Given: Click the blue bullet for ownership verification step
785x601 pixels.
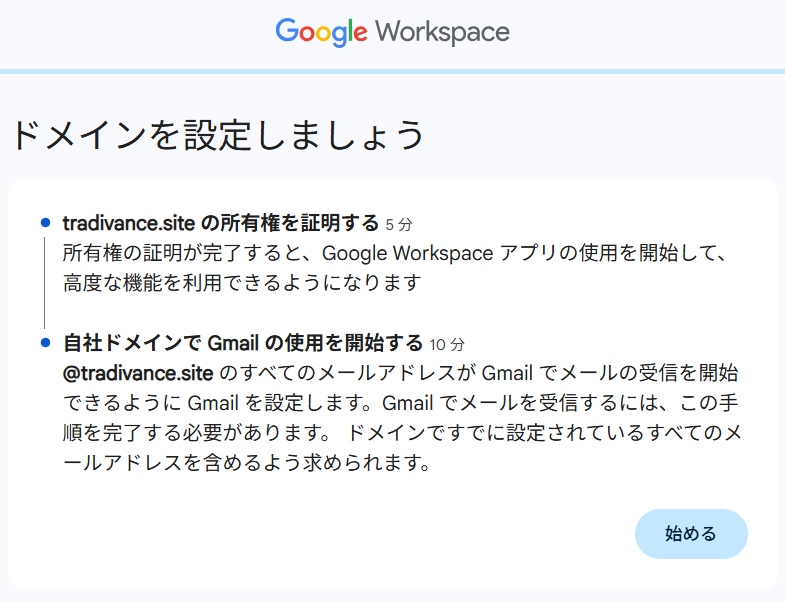Looking at the screenshot, I should [x=45, y=221].
